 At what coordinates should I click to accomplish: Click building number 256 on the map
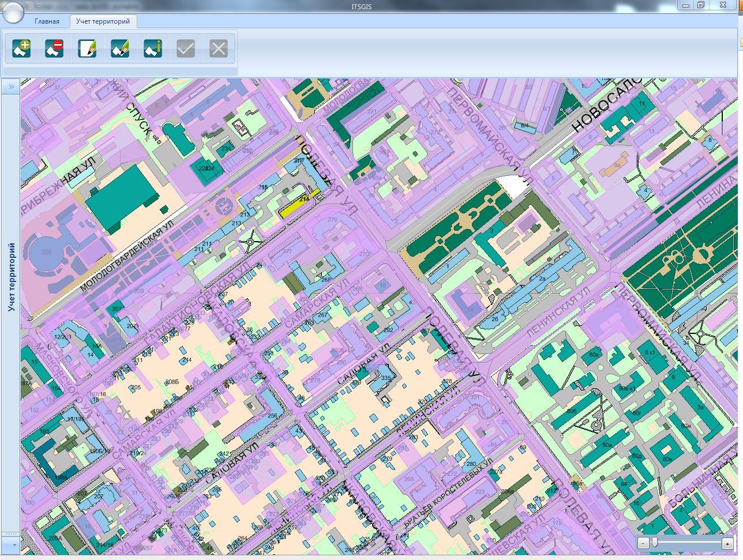point(272,415)
